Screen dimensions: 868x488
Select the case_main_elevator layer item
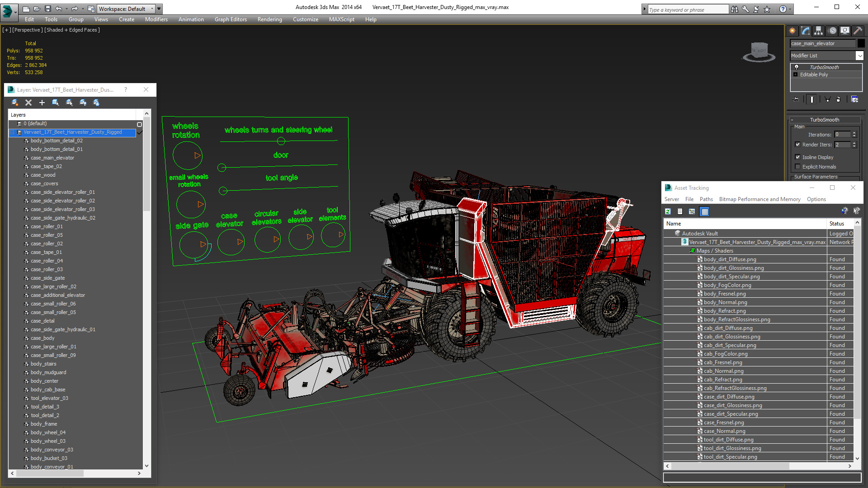(52, 158)
